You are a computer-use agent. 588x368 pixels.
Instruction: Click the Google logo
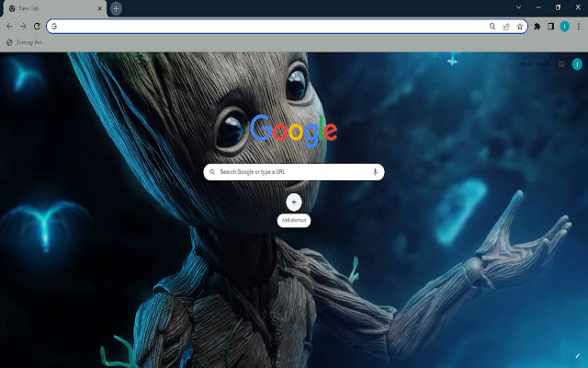[294, 131]
